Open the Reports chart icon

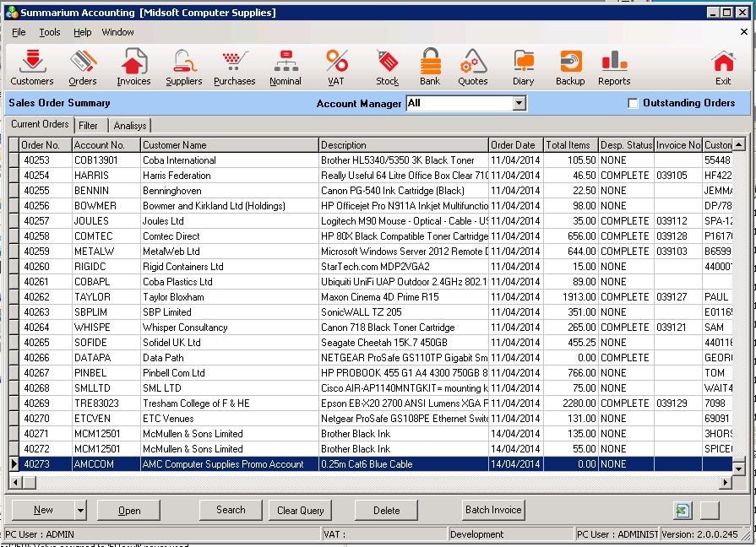614,68
